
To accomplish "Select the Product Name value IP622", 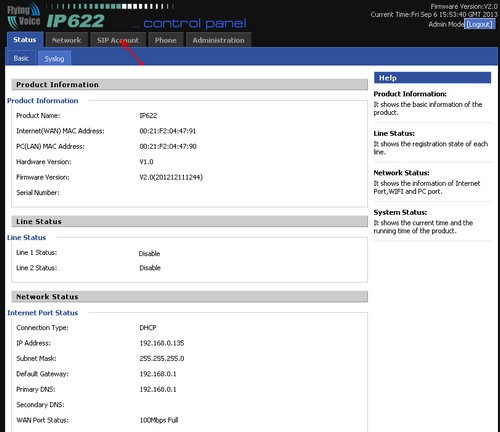I will pyautogui.click(x=148, y=116).
